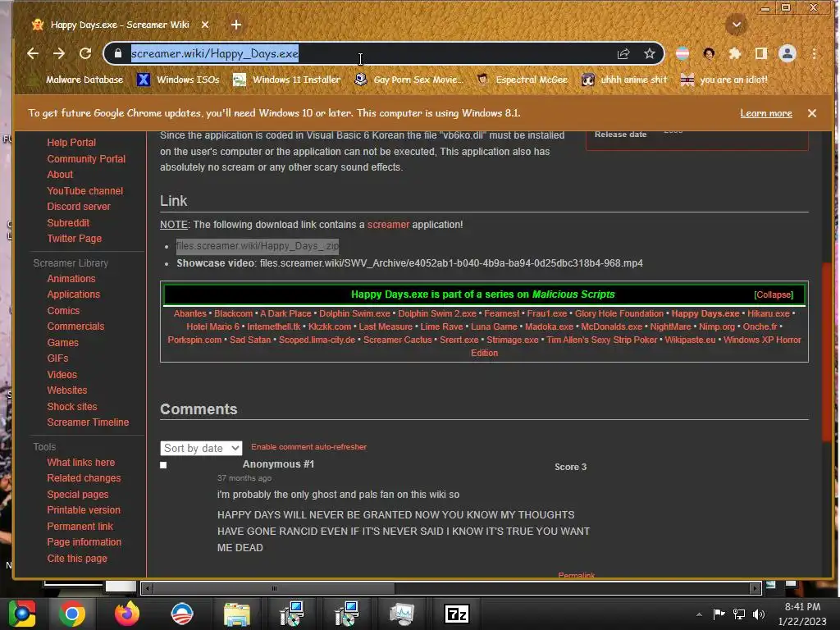
Task: Open 7-Zip from the taskbar
Action: pos(457,614)
